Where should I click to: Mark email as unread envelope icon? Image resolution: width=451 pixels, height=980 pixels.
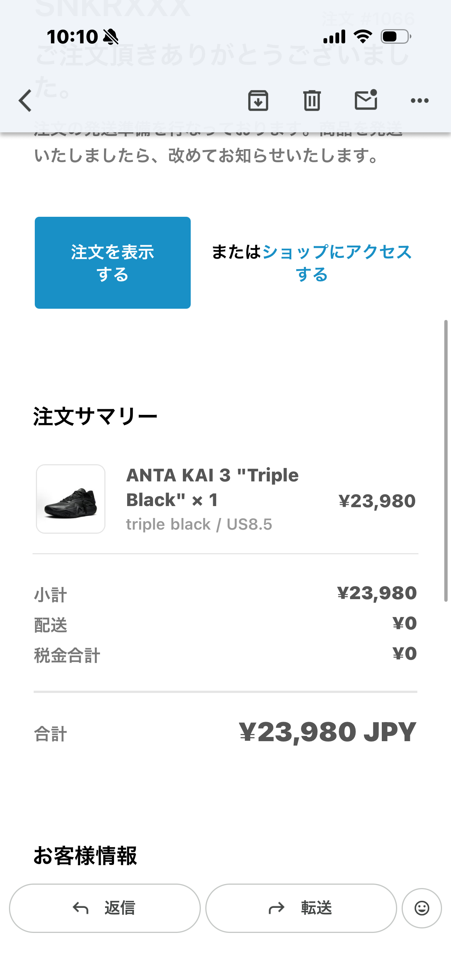click(x=366, y=100)
